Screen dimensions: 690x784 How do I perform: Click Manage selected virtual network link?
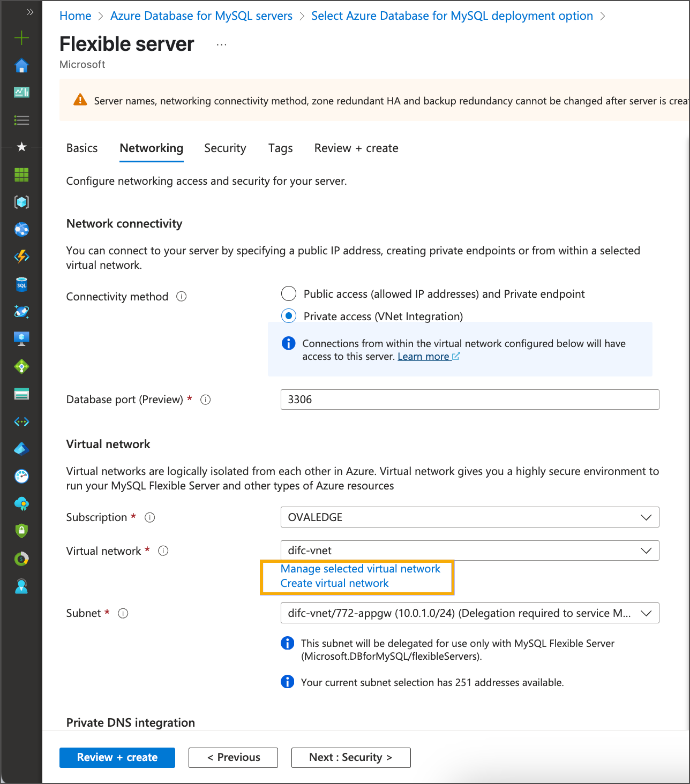[x=360, y=569]
